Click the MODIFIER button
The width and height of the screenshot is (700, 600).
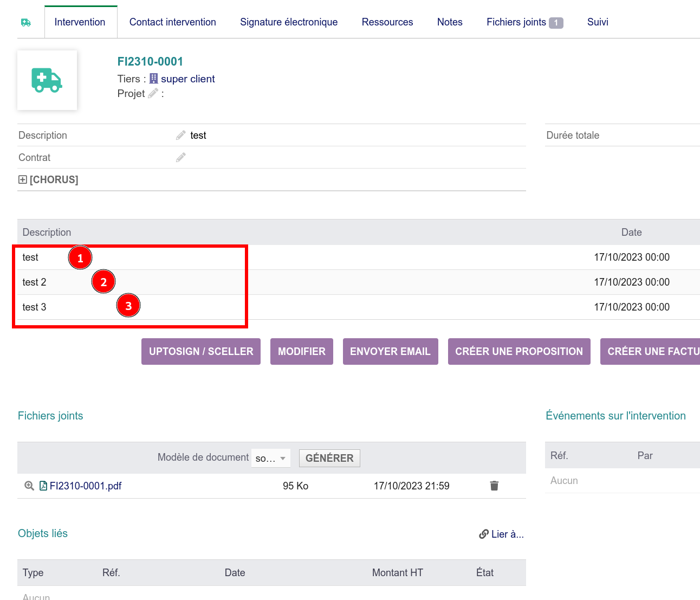click(x=301, y=351)
